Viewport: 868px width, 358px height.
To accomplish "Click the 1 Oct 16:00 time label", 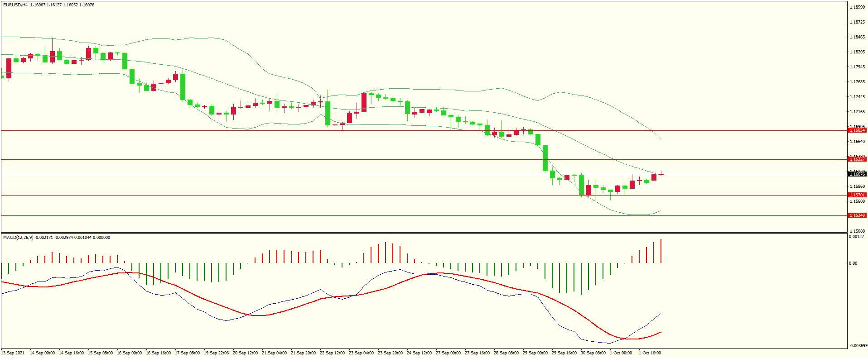I will click(650, 353).
